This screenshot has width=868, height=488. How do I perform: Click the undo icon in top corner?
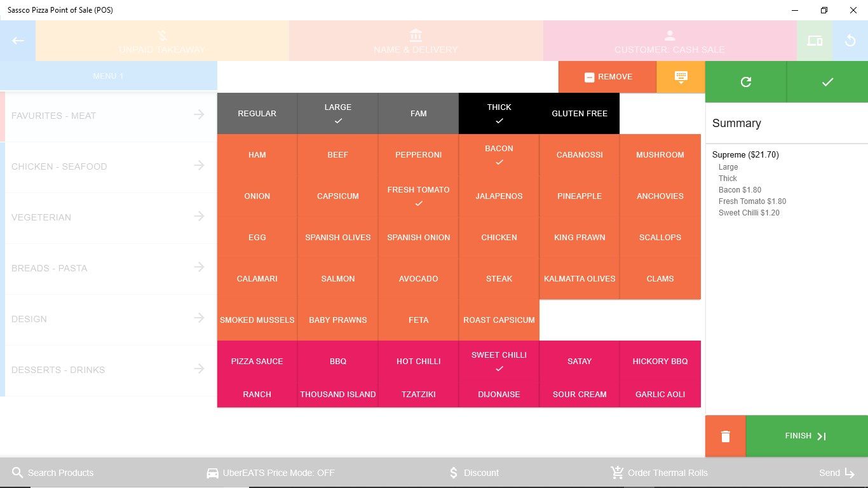click(x=850, y=41)
